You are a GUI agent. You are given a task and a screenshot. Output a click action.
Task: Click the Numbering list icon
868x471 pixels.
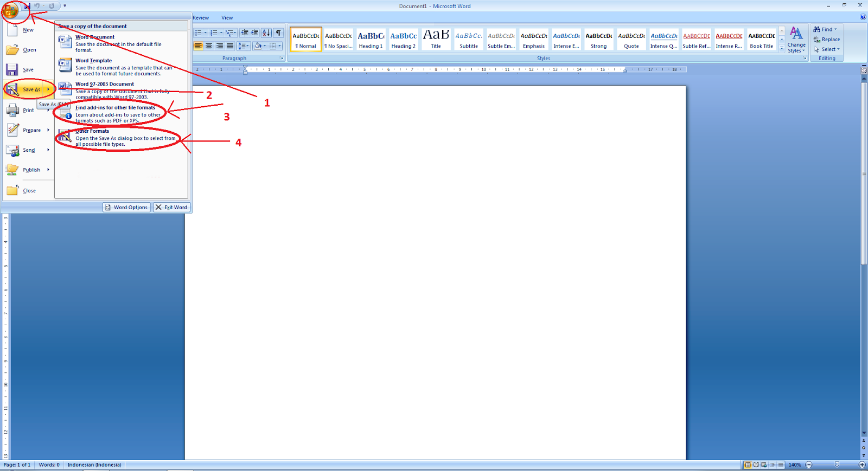point(214,33)
